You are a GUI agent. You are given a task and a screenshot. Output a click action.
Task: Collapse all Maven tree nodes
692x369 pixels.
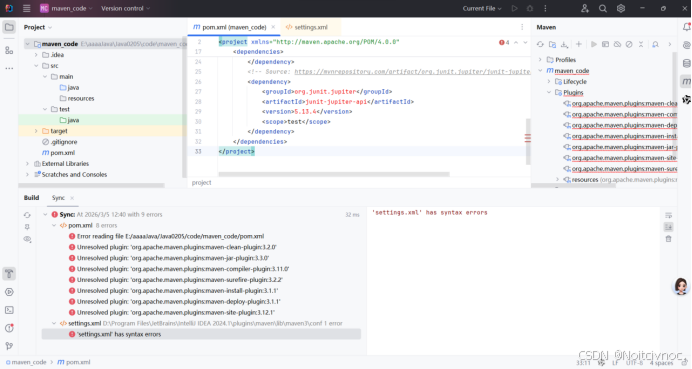(x=641, y=44)
